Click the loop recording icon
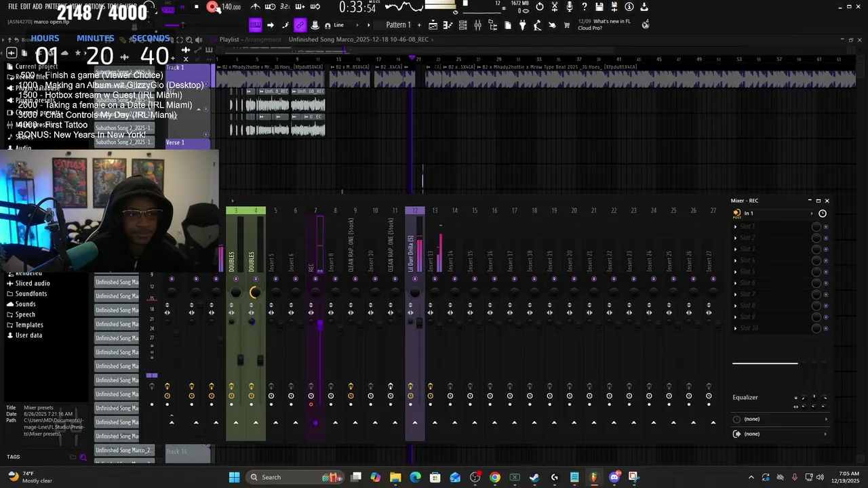This screenshot has width=868, height=488. 315,7
